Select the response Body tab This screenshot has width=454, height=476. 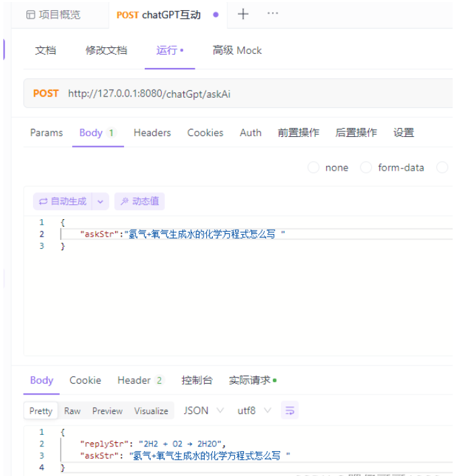(x=42, y=380)
